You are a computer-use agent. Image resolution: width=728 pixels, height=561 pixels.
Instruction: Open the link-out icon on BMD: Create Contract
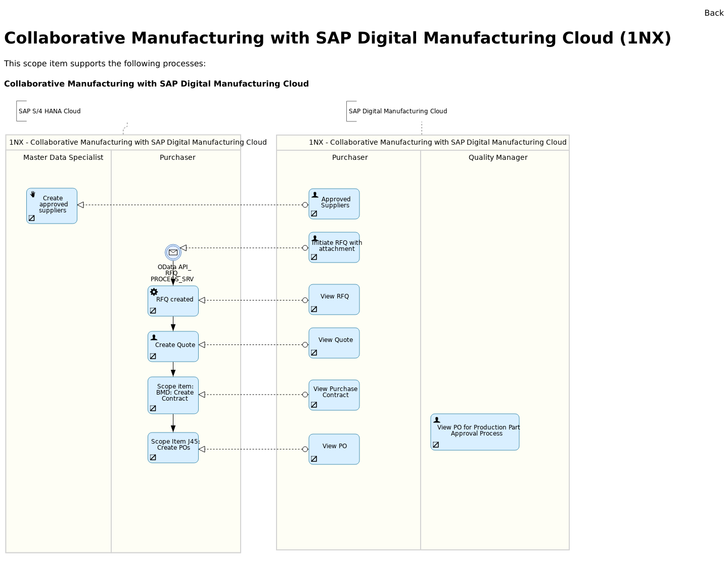tap(153, 408)
